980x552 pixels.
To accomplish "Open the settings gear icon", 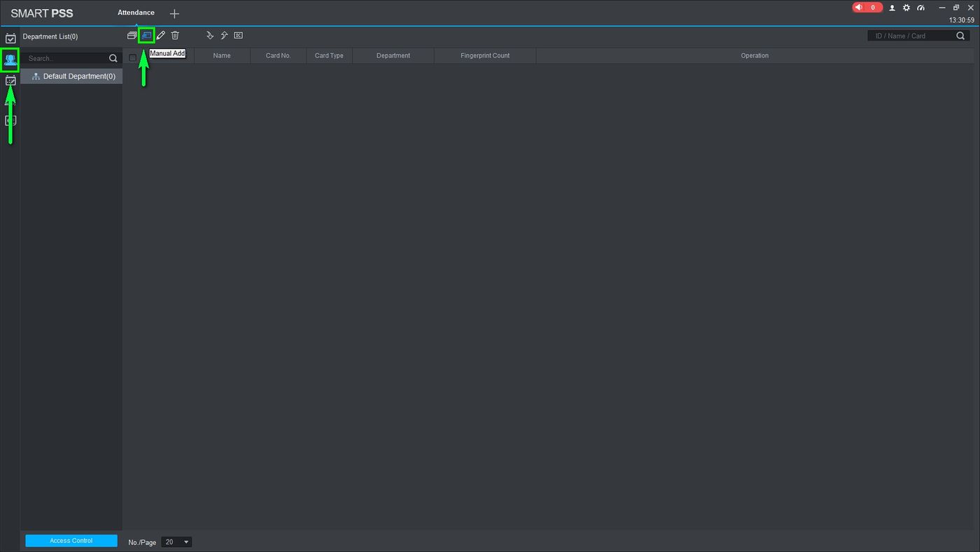I will [906, 8].
